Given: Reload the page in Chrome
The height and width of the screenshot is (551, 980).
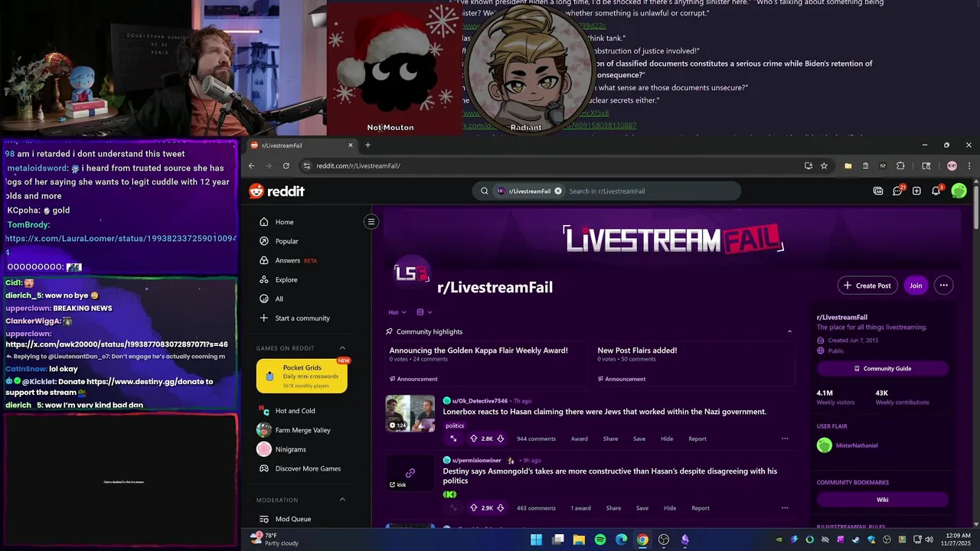Looking at the screenshot, I should 286,165.
